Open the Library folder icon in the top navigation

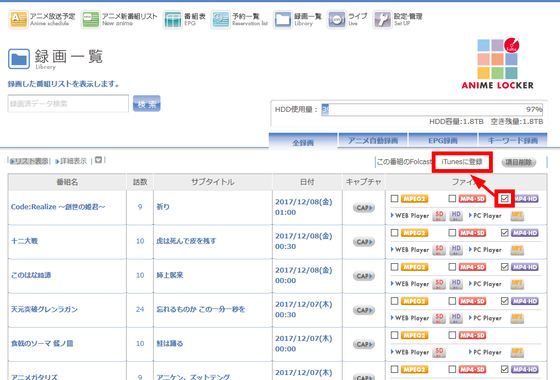[283, 19]
